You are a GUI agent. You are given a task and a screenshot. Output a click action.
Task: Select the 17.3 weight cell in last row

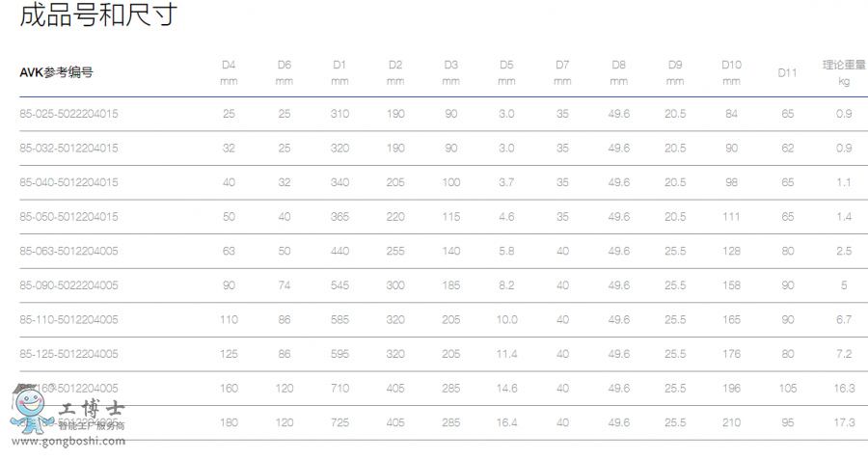[x=844, y=422]
